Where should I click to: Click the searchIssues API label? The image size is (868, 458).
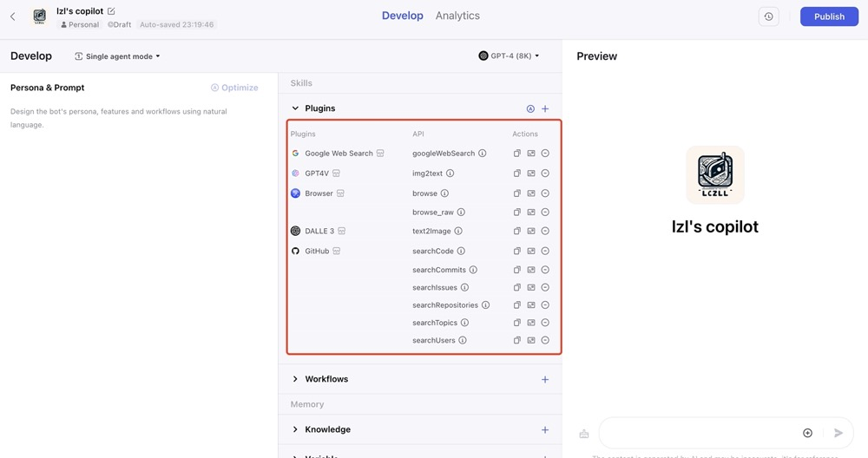coord(435,287)
